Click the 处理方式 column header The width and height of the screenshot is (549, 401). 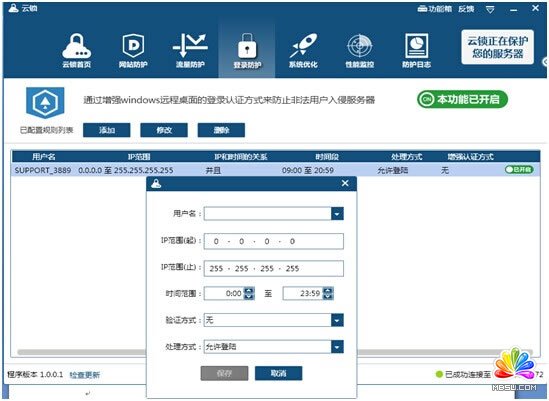coord(407,157)
